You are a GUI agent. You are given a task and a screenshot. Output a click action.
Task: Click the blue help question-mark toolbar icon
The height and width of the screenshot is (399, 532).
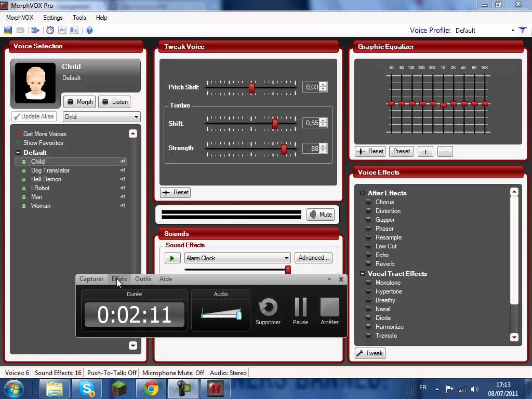pyautogui.click(x=89, y=30)
